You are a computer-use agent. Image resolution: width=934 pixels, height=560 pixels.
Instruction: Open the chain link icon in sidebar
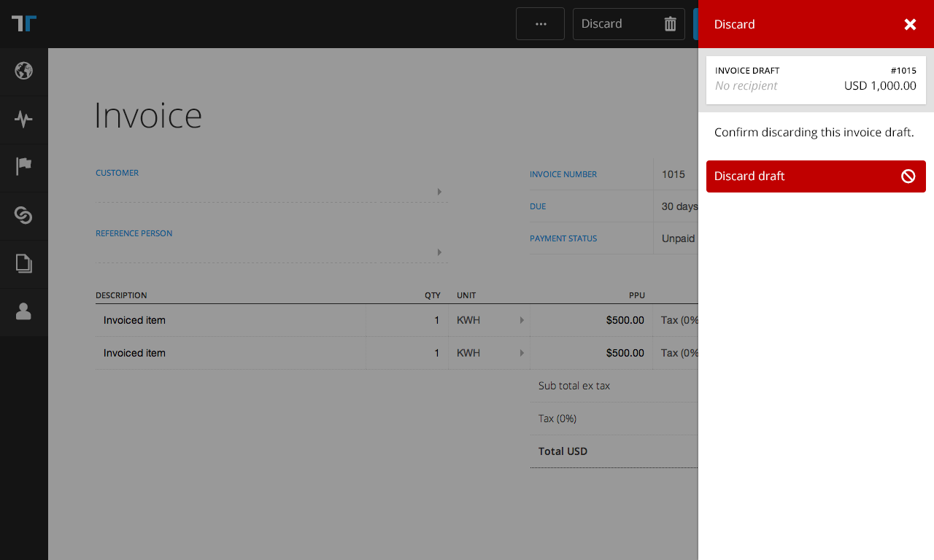[24, 215]
